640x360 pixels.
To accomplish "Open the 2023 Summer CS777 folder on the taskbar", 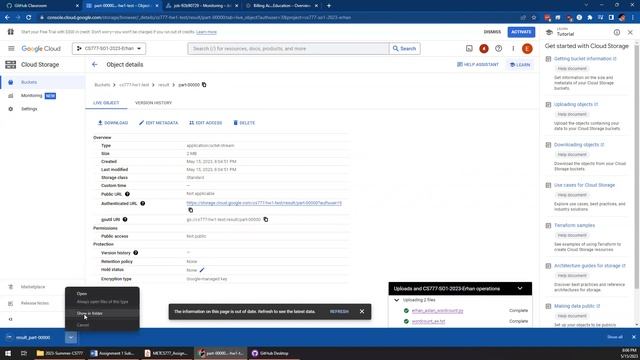I will click(60, 353).
